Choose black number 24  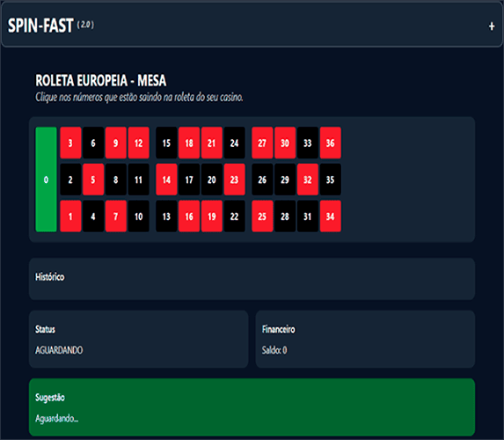[x=234, y=143]
